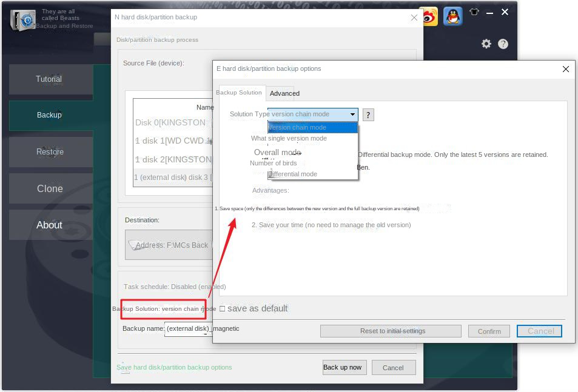This screenshot has width=578, height=392.
Task: Click the theme skin shirt icon
Action: pyautogui.click(x=475, y=13)
